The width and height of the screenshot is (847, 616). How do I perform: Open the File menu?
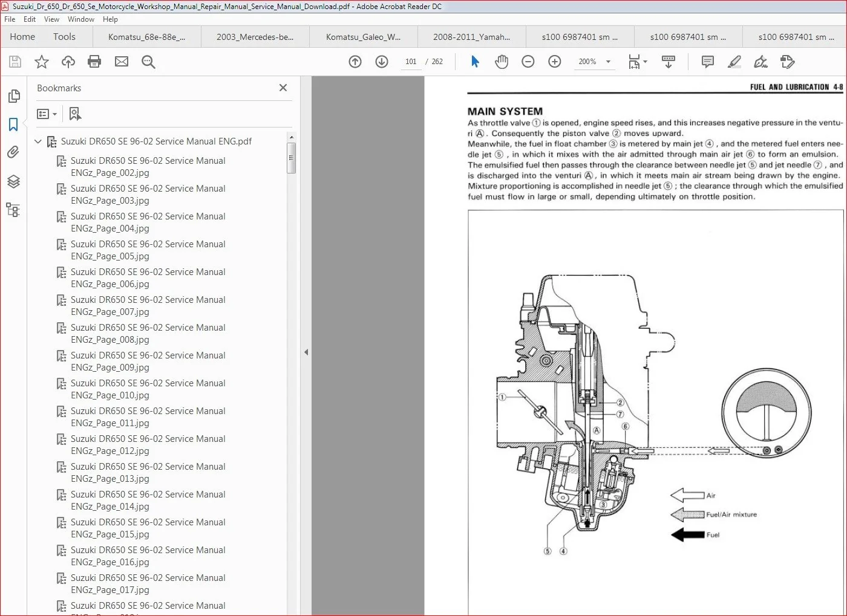click(x=10, y=19)
